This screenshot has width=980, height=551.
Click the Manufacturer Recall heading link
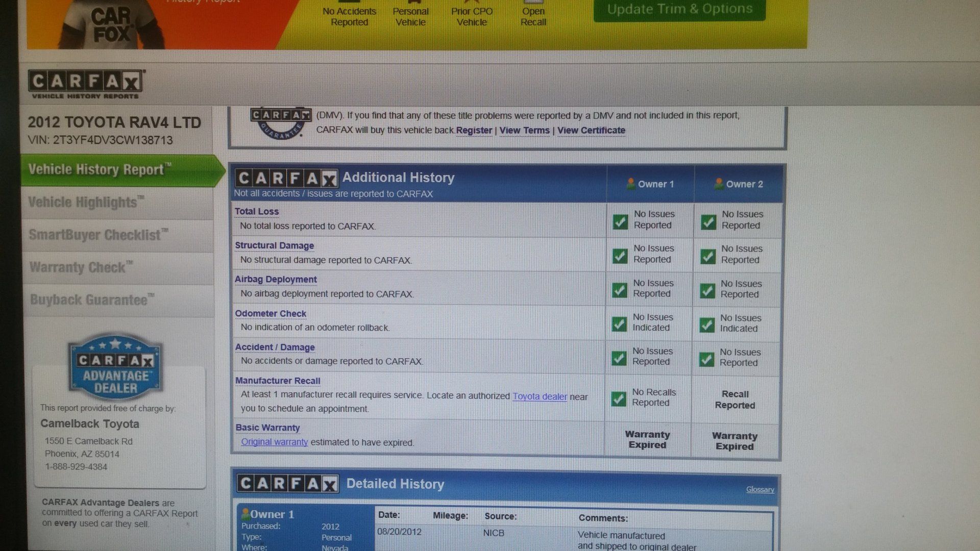(x=278, y=381)
